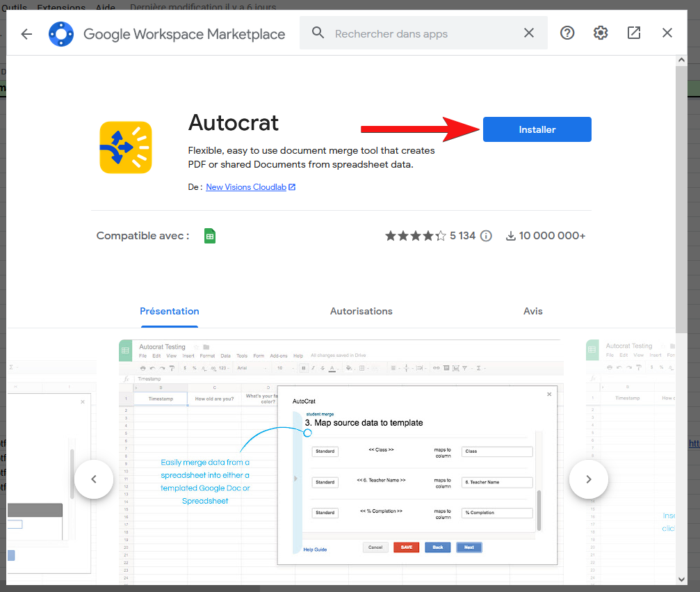This screenshot has height=592, width=700.
Task: Click the rating count 5 134
Action: pyautogui.click(x=462, y=236)
